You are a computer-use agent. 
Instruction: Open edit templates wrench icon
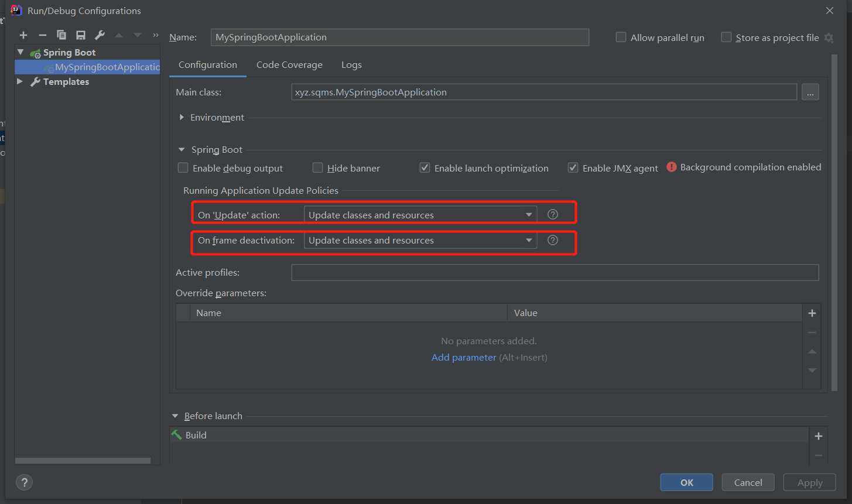100,36
